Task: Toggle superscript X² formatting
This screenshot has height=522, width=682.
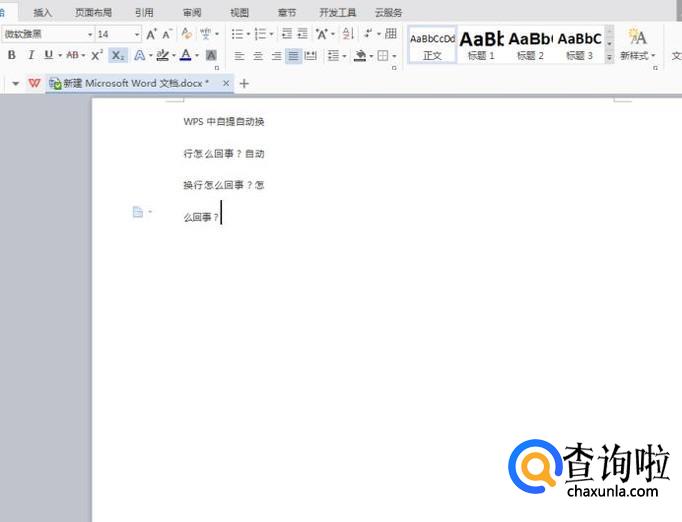Action: pyautogui.click(x=97, y=55)
